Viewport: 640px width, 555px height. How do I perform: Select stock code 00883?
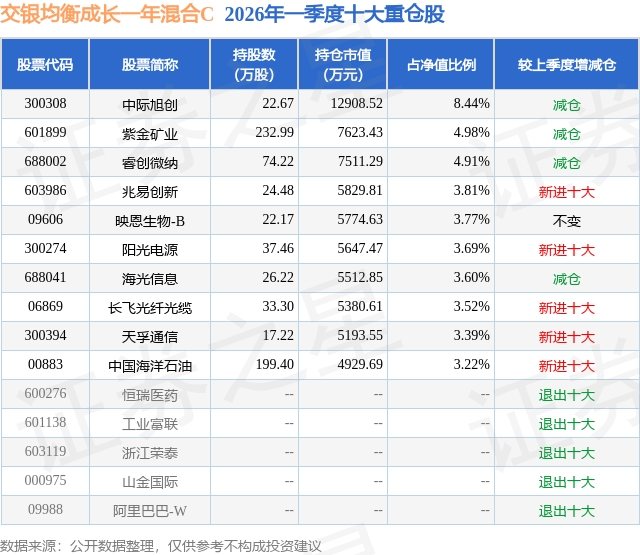[x=45, y=364]
